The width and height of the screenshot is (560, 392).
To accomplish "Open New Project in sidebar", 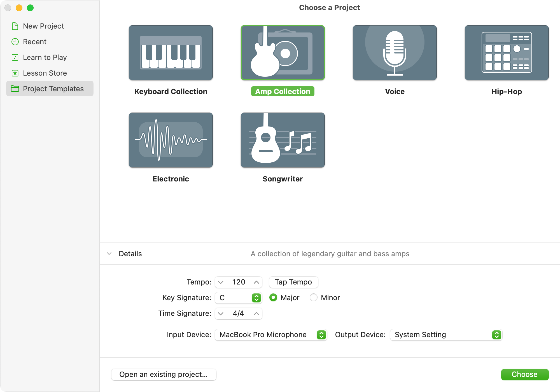I will pyautogui.click(x=50, y=26).
